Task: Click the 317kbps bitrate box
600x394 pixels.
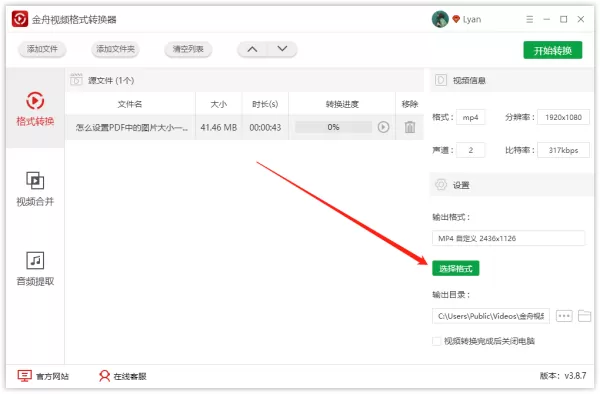Action: pos(563,150)
